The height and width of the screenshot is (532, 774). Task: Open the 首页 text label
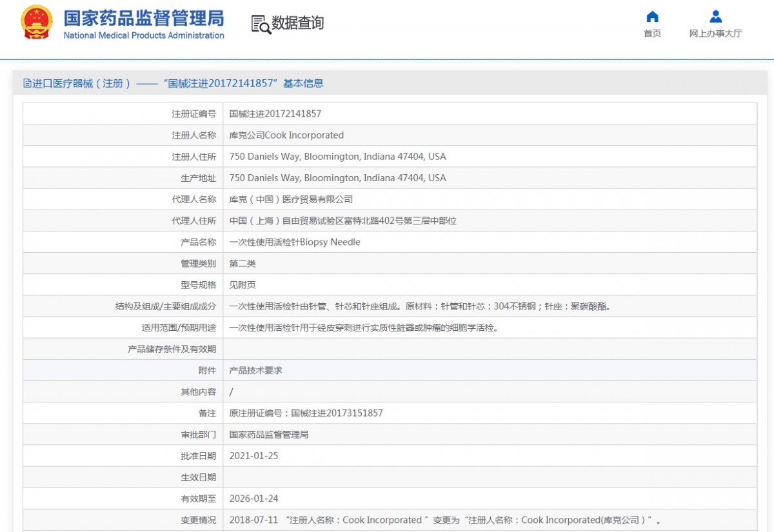tap(652, 34)
